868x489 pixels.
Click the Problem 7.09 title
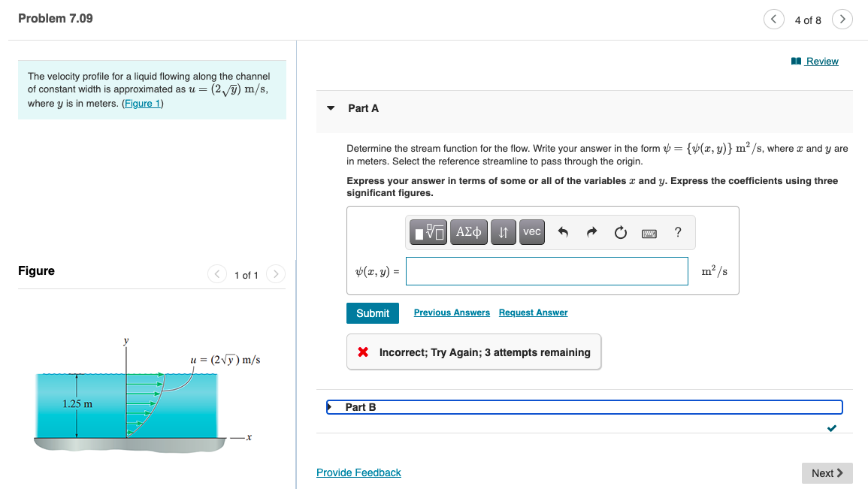(x=56, y=18)
